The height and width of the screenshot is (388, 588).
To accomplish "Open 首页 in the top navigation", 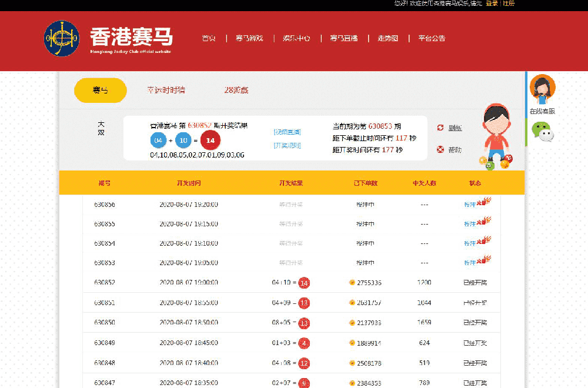I will point(209,38).
